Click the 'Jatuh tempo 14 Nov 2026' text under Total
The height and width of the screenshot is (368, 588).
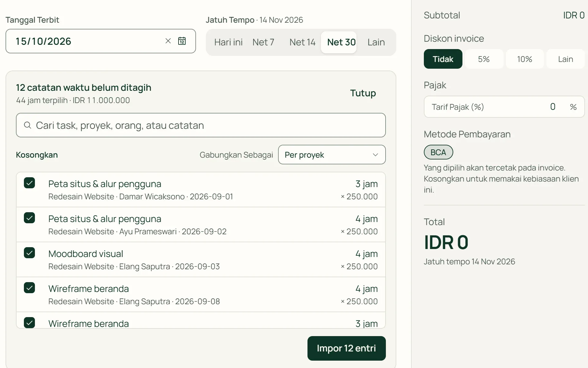click(x=469, y=262)
